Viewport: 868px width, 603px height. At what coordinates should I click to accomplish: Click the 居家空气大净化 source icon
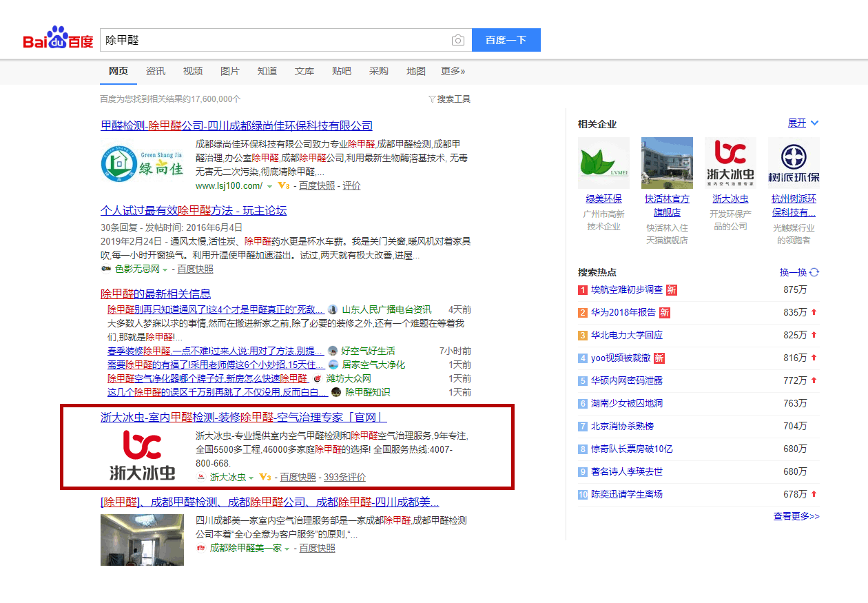[333, 365]
